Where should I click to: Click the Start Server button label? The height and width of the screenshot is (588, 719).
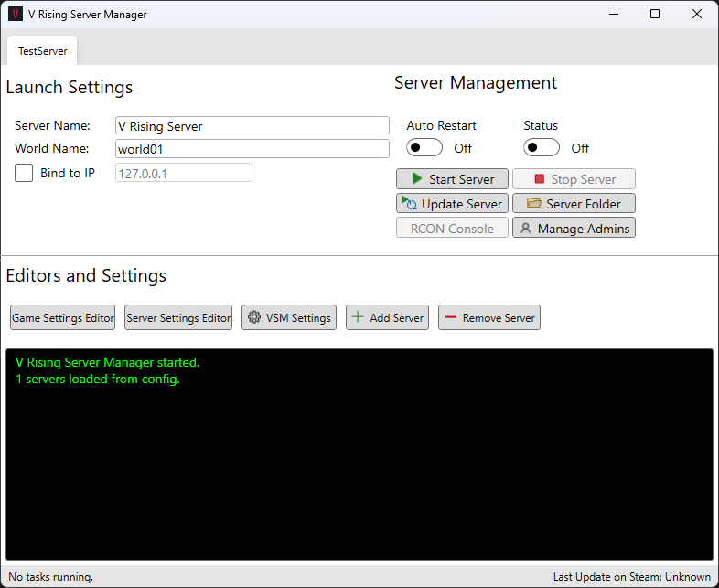462,179
